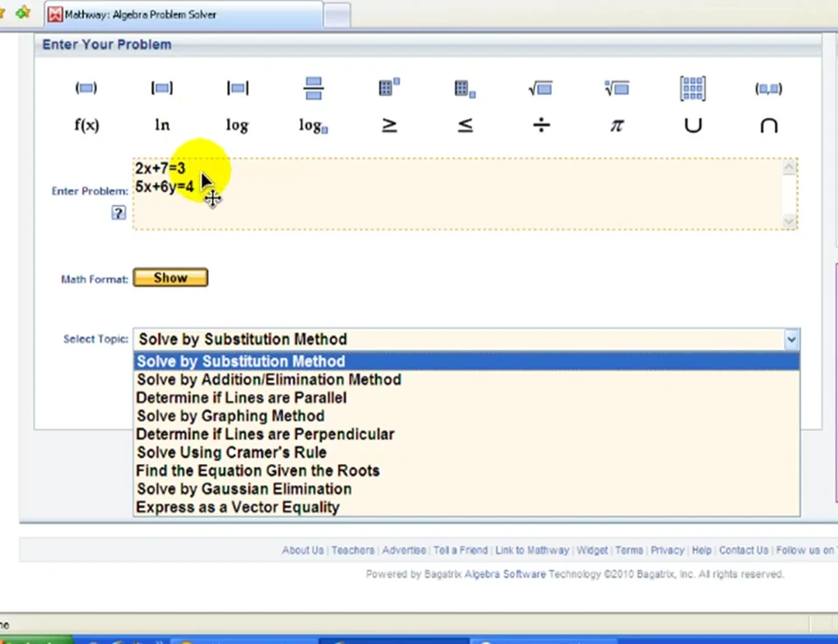838x644 pixels.
Task: Open the Link to Mathway link
Action: click(532, 550)
